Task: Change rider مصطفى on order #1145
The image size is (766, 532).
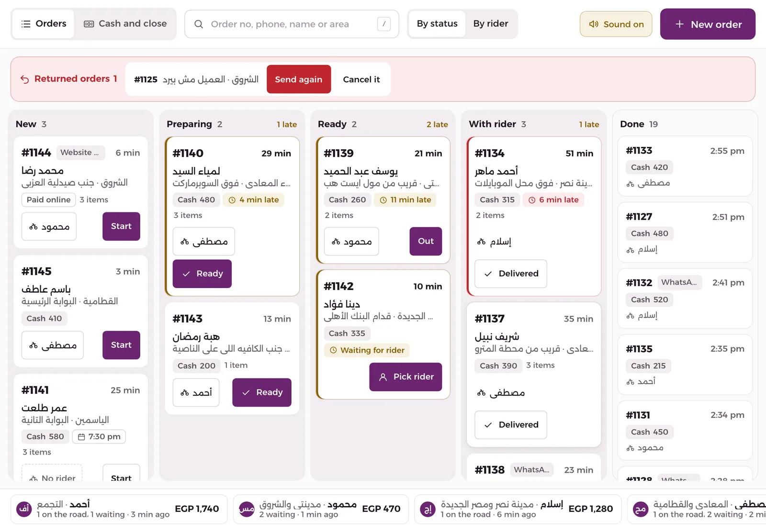Action: tap(53, 345)
